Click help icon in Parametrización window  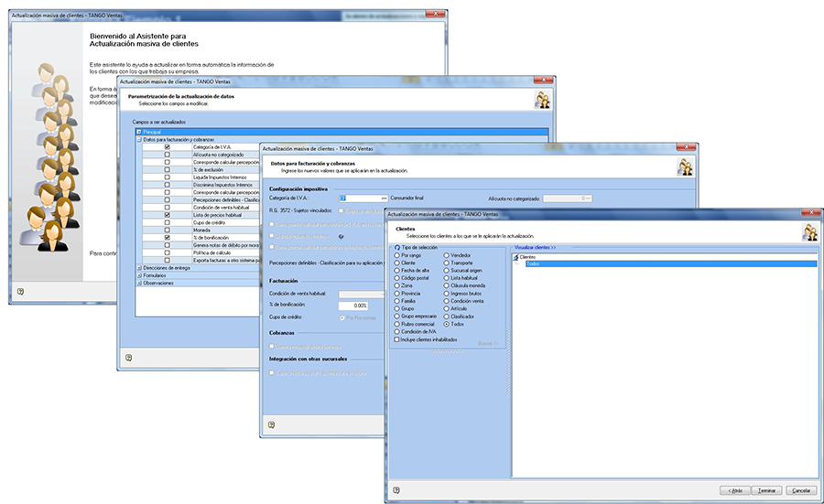coord(129,358)
